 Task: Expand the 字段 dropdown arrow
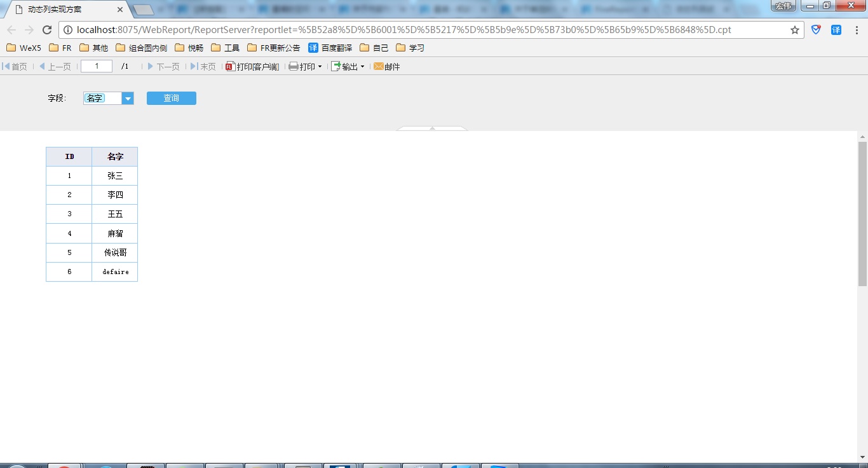[x=128, y=98]
